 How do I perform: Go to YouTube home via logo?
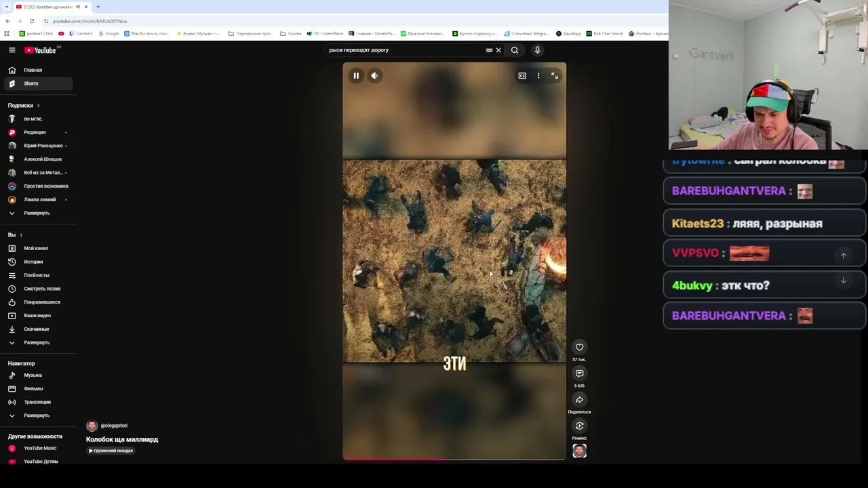pos(41,50)
